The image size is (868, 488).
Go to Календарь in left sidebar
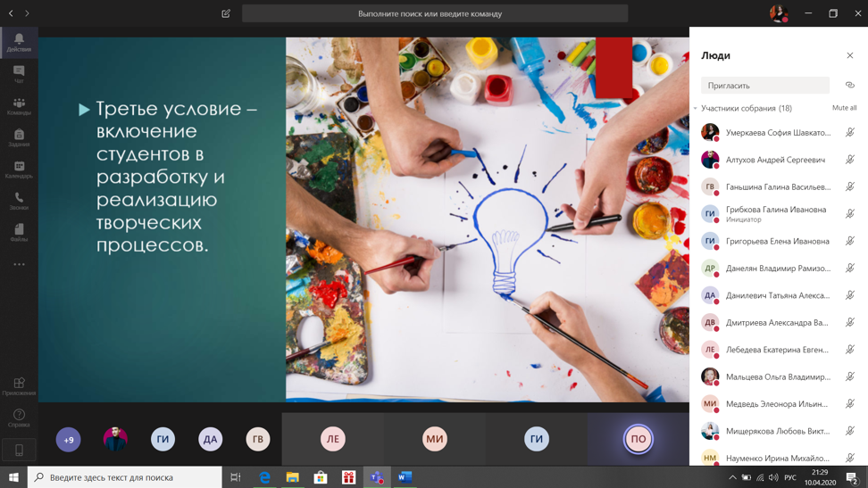(19, 169)
